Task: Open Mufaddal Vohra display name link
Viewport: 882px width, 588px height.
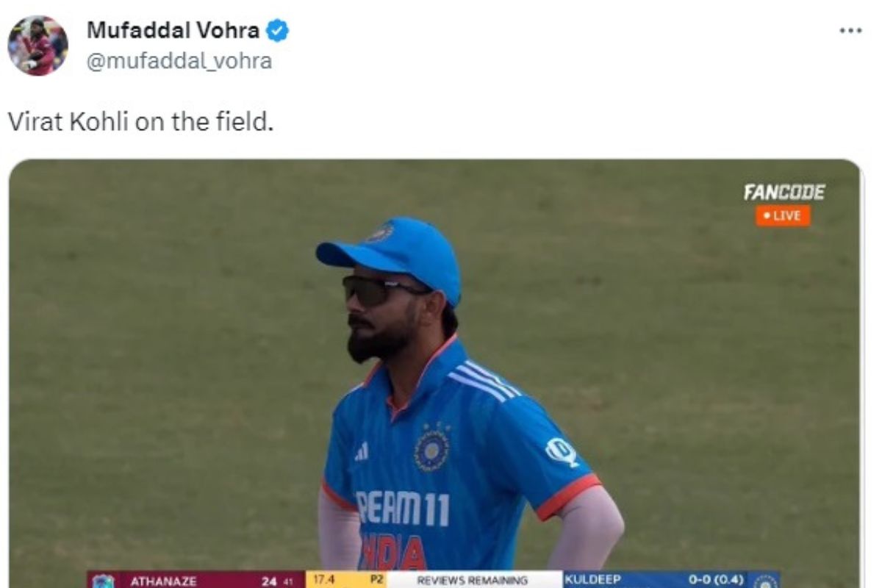Action: tap(173, 30)
